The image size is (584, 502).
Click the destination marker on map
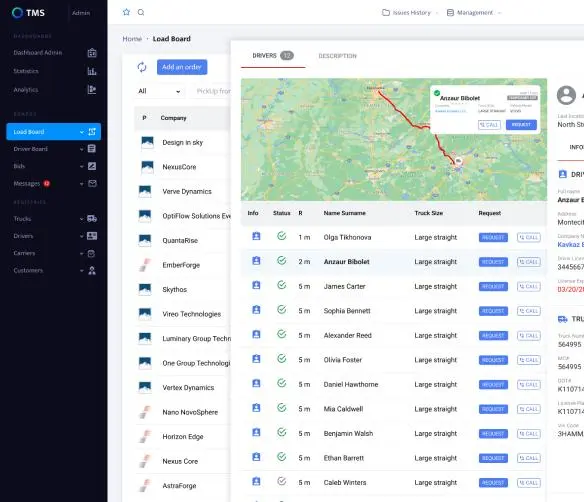tap(458, 161)
